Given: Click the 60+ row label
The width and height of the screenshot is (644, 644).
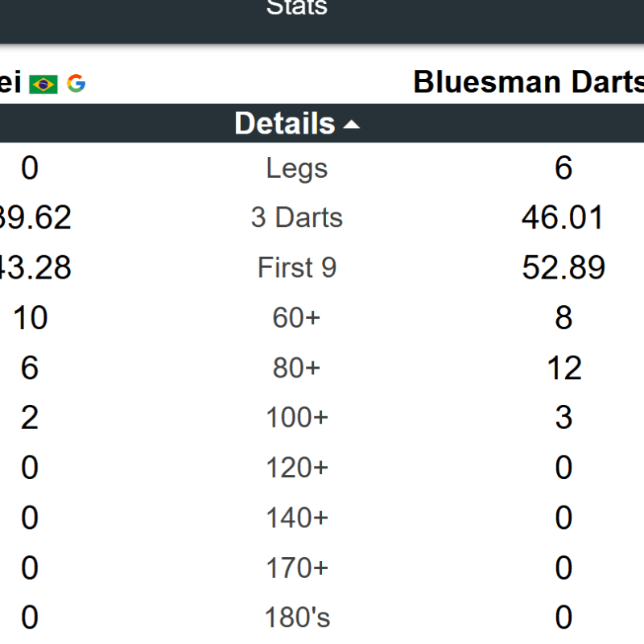Looking at the screenshot, I should 296,317.
